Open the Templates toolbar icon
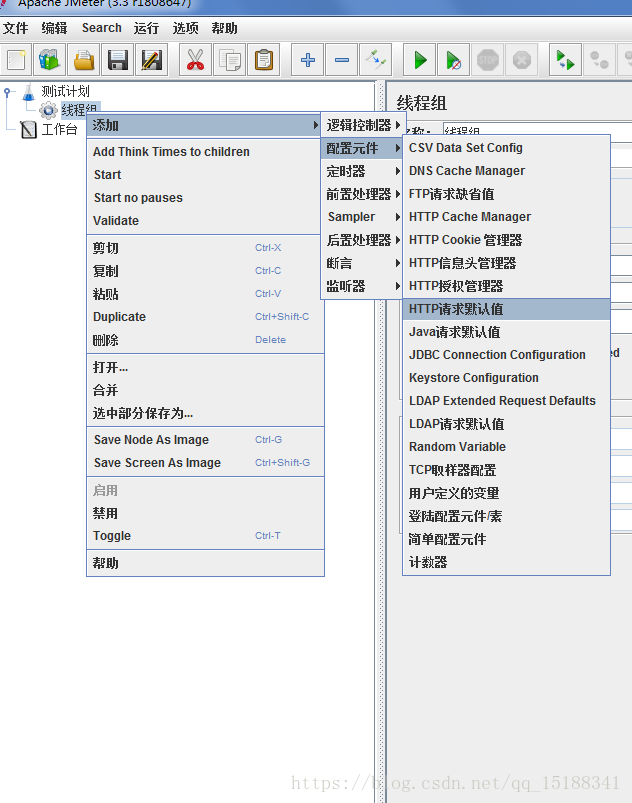632x803 pixels. [50, 60]
